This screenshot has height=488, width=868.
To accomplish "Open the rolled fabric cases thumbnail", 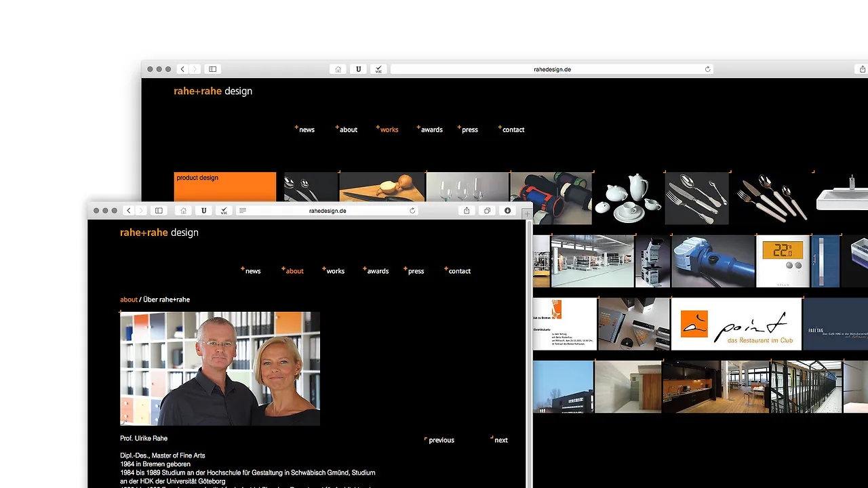I will [x=551, y=198].
